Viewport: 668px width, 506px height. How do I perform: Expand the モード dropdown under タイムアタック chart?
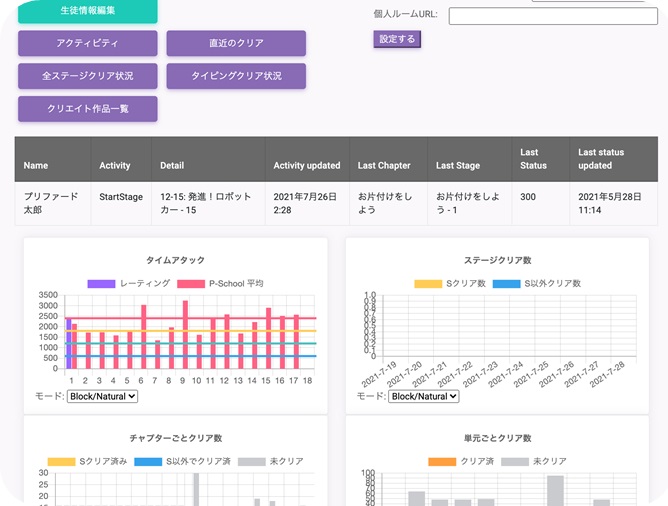pyautogui.click(x=102, y=396)
